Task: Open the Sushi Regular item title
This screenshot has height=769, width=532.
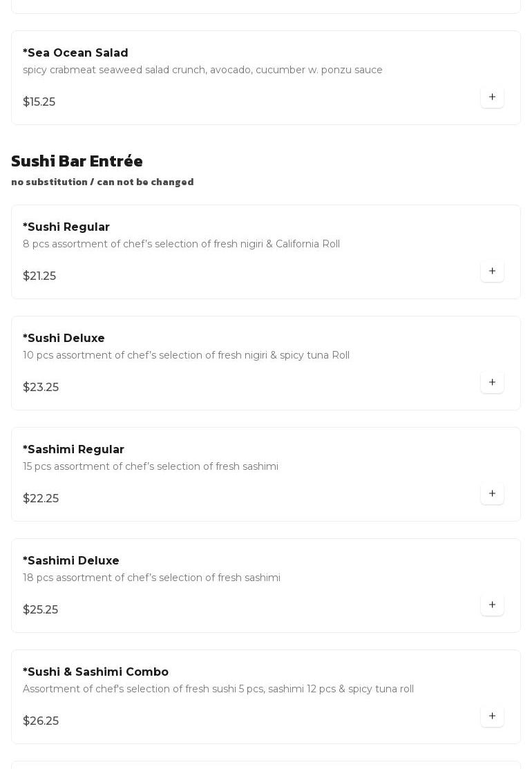Action: pyautogui.click(x=66, y=227)
